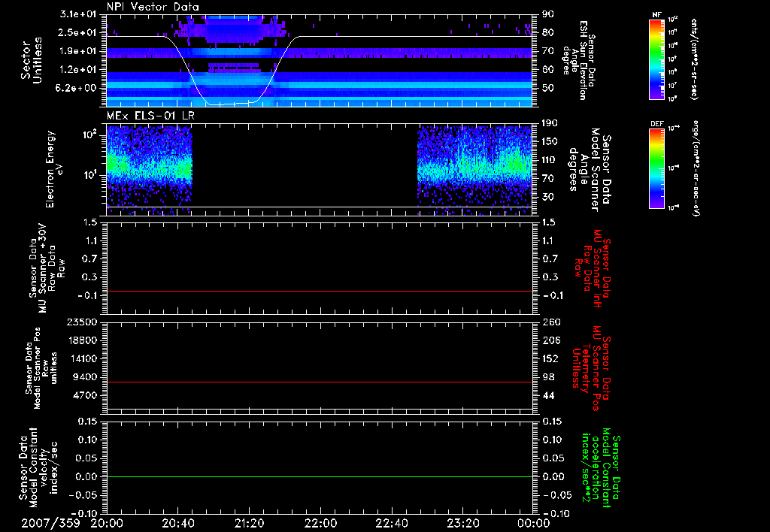Click the green line in velocity panel

pyautogui.click(x=320, y=476)
